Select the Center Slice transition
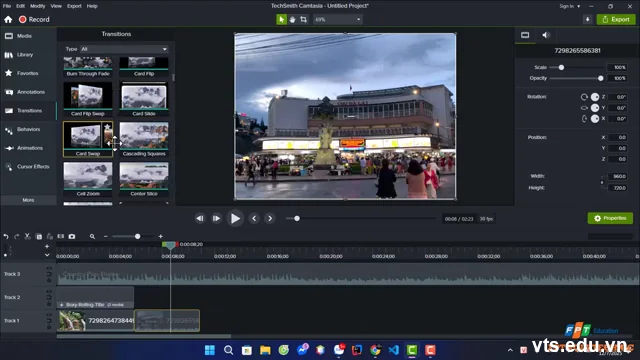 tap(144, 179)
